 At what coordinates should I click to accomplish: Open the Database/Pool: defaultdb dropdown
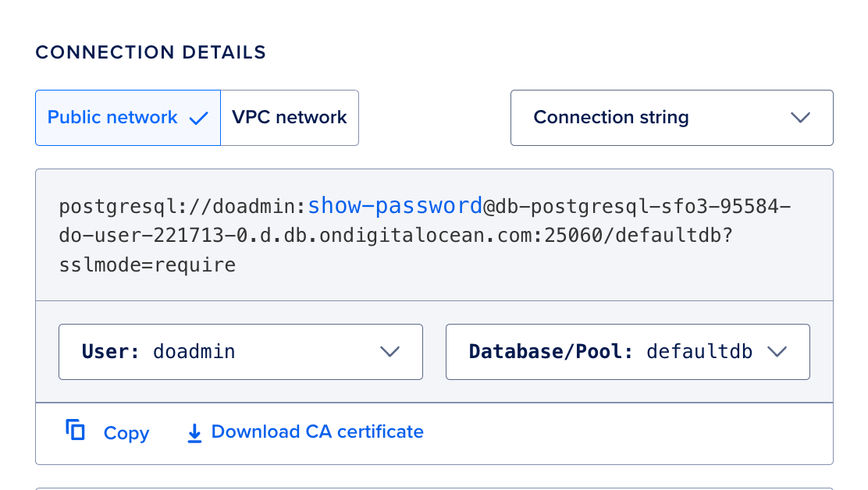[628, 351]
